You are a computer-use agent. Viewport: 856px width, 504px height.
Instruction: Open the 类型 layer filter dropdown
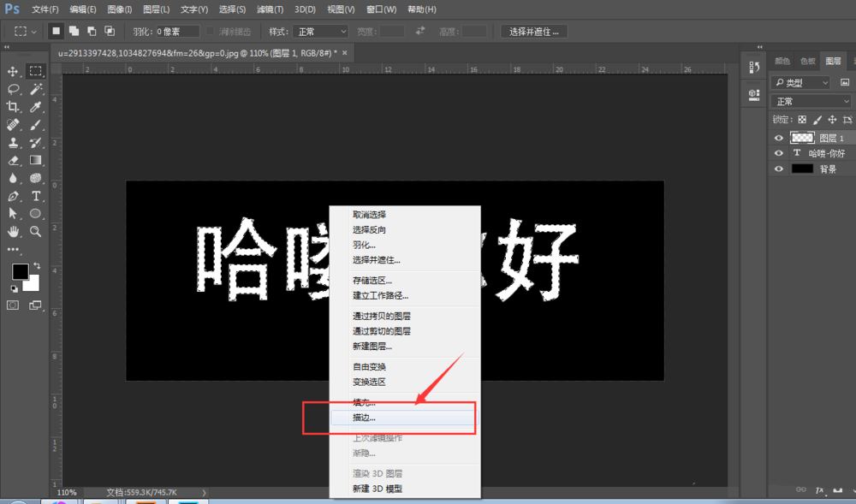tap(800, 83)
